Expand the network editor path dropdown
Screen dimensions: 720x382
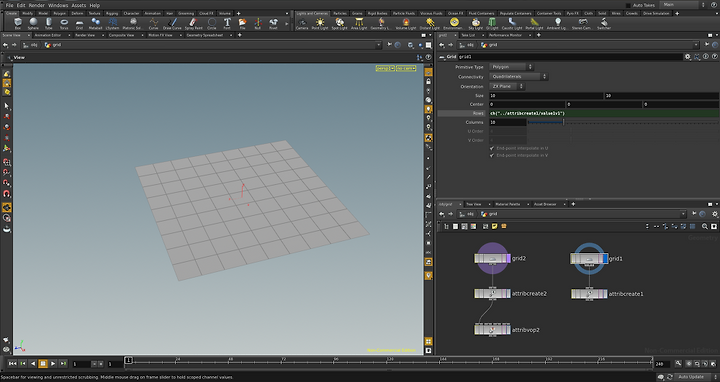(x=683, y=214)
